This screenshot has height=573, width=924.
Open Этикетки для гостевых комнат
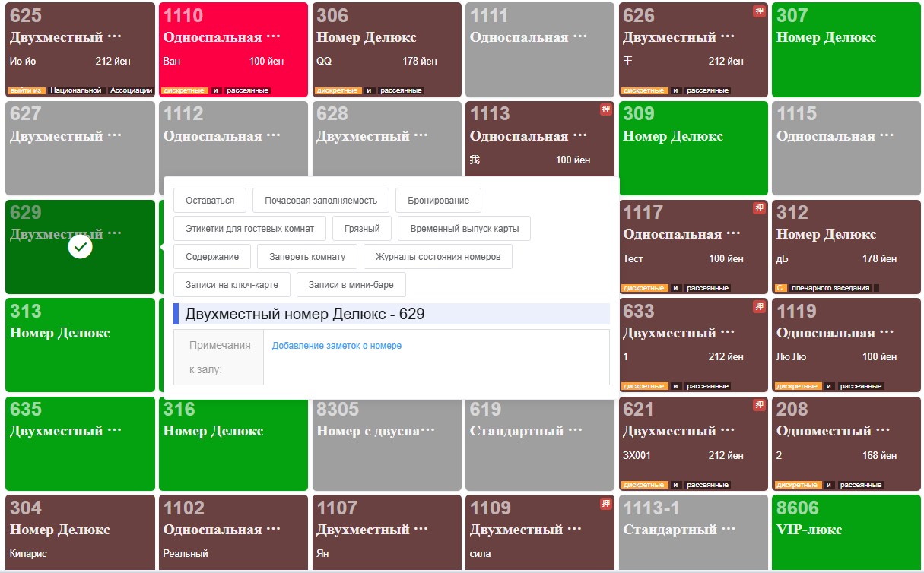[x=249, y=228]
